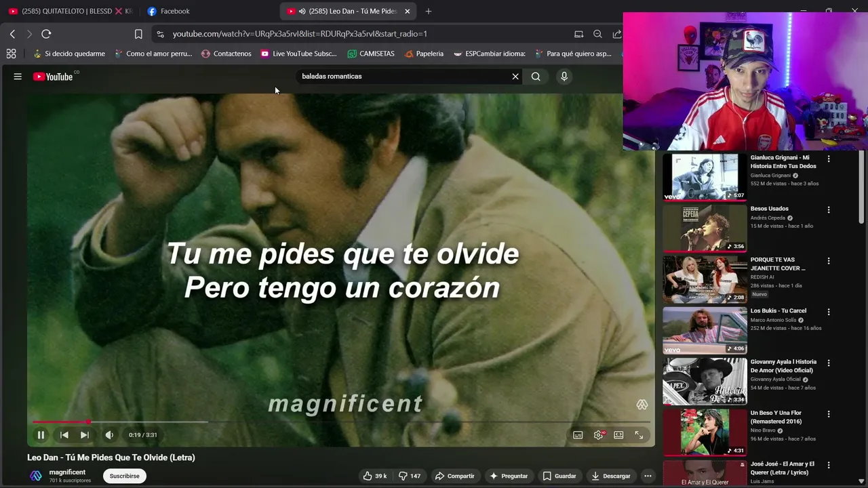The width and height of the screenshot is (868, 488).
Task: Open browser zoom magnifier icon
Action: (x=597, y=34)
